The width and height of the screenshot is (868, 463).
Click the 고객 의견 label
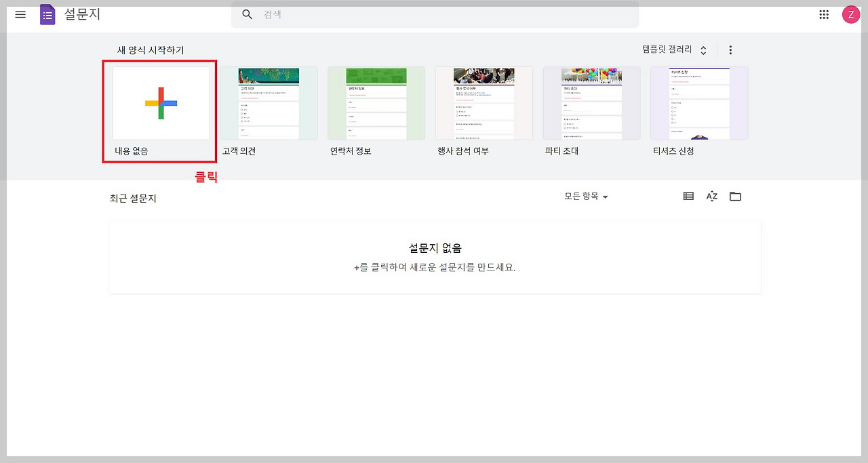[239, 151]
